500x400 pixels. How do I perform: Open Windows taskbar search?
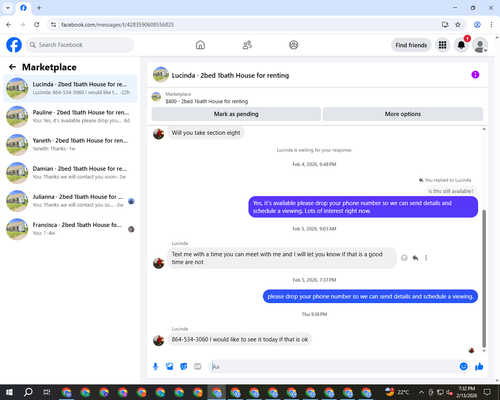click(x=28, y=392)
